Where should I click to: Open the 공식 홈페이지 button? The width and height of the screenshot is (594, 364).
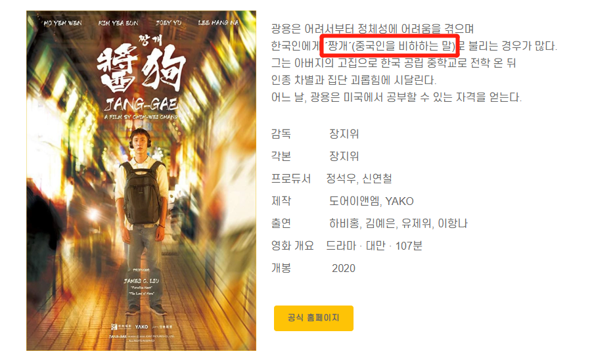[313, 318]
